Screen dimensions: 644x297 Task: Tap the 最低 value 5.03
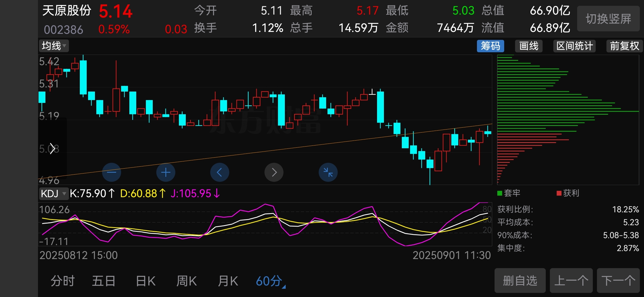point(463,11)
